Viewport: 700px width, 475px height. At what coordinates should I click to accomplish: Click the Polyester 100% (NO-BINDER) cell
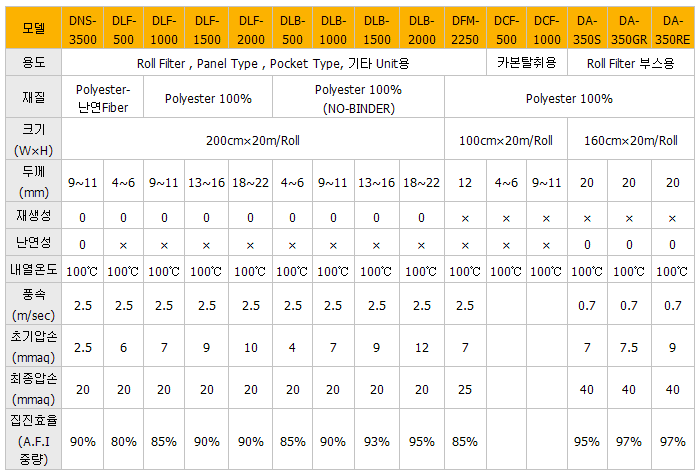click(358, 97)
